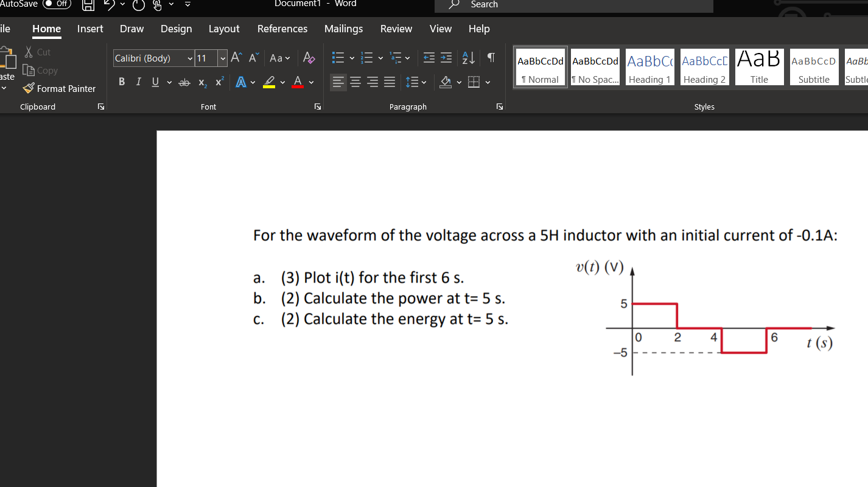The height and width of the screenshot is (487, 868).
Task: Toggle superscript formatting
Action: [x=219, y=82]
